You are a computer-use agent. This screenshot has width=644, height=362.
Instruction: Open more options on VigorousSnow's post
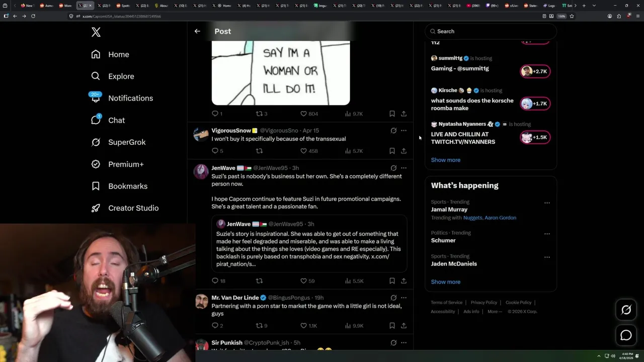404,131
